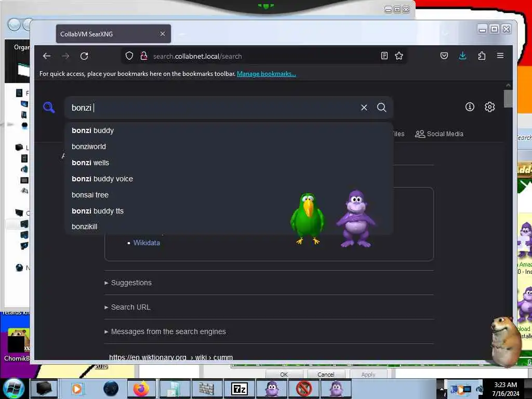The height and width of the screenshot is (399, 532).
Task: Open the Firefox downloads panel
Action: click(x=462, y=56)
